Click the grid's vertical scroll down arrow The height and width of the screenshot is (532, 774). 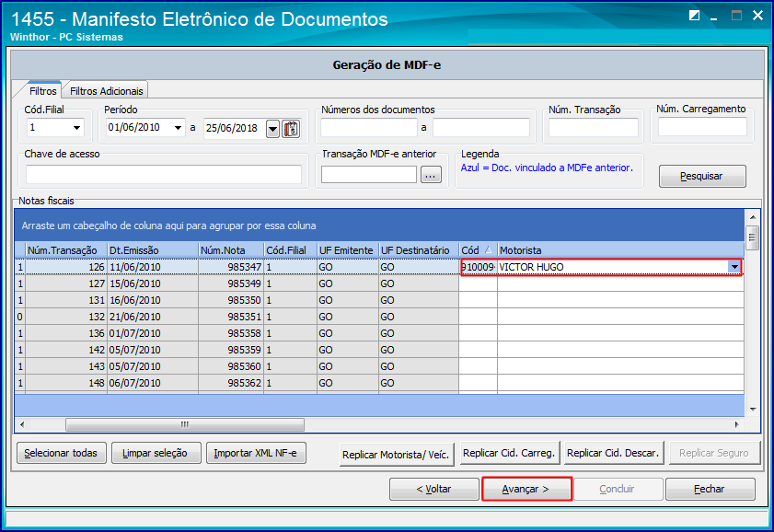(752, 409)
